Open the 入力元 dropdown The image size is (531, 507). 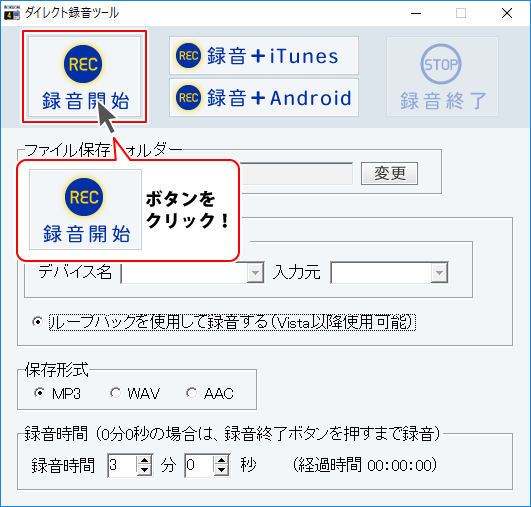[x=439, y=272]
